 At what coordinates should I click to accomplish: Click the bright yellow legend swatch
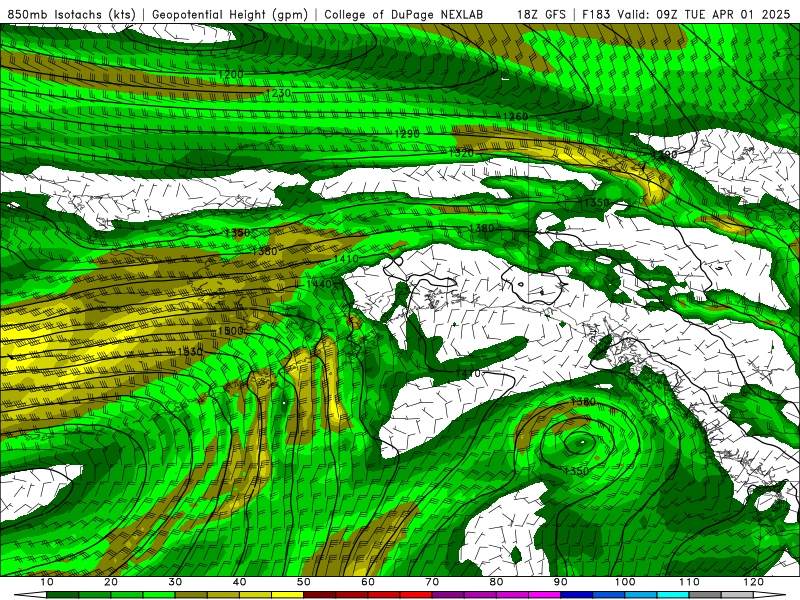click(287, 595)
